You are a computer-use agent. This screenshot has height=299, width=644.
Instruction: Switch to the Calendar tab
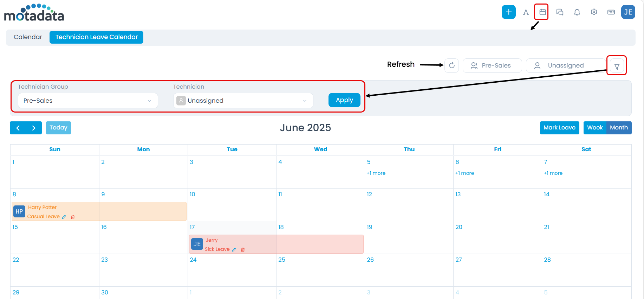tap(28, 37)
